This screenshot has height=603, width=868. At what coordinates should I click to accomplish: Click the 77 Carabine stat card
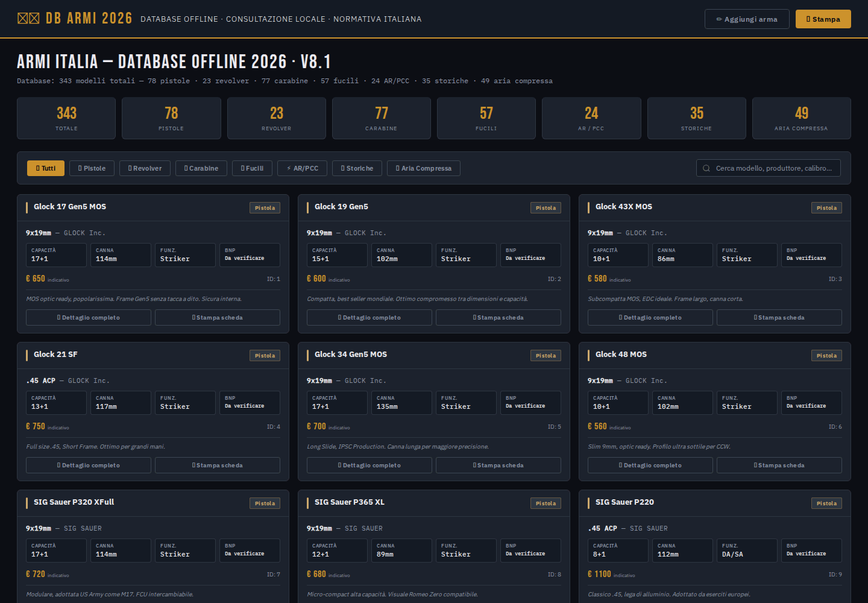pos(382,118)
